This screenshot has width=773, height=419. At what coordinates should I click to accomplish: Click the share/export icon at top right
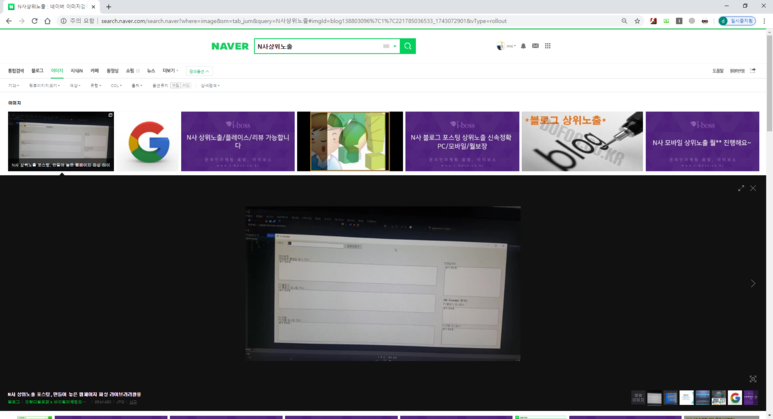[753, 71]
